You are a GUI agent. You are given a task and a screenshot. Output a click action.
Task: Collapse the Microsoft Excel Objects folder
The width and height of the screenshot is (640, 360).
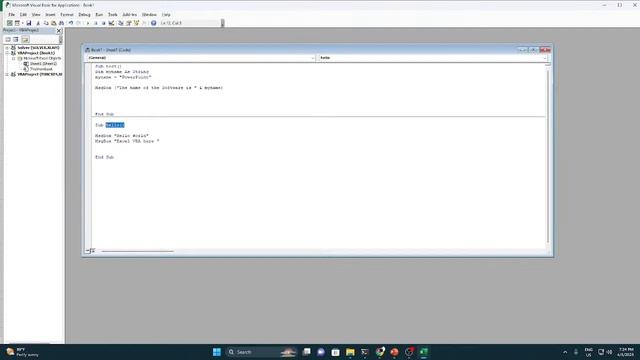point(13,58)
